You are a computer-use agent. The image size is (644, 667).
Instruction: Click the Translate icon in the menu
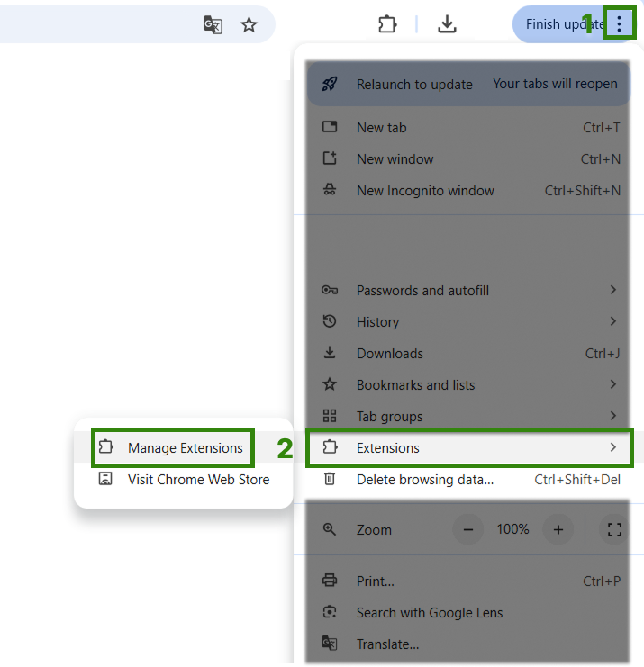coord(330,644)
